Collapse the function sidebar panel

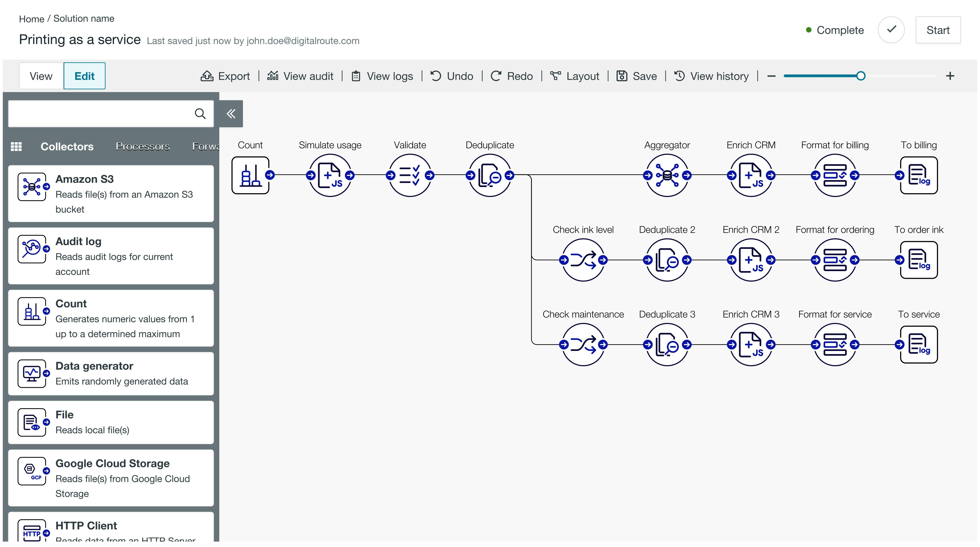(231, 114)
